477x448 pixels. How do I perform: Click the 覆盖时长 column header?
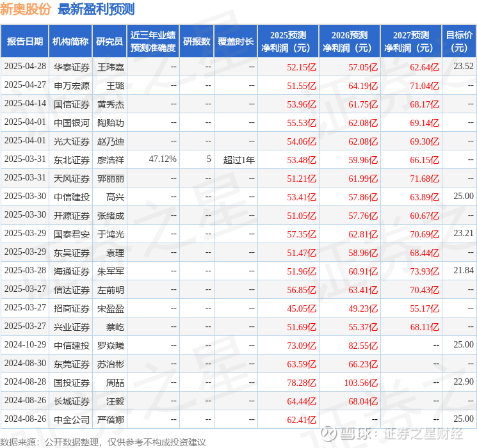point(236,42)
